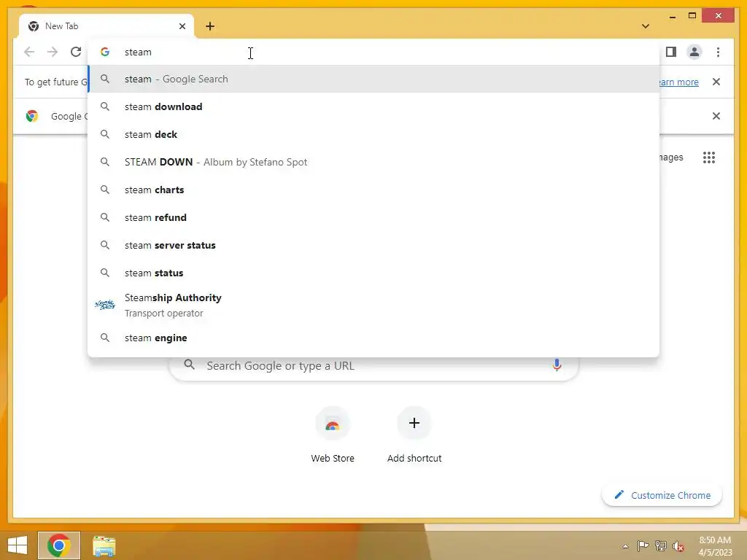This screenshot has height=560, width=747.
Task: Dismiss the Google Chrome notification bar
Action: point(716,116)
